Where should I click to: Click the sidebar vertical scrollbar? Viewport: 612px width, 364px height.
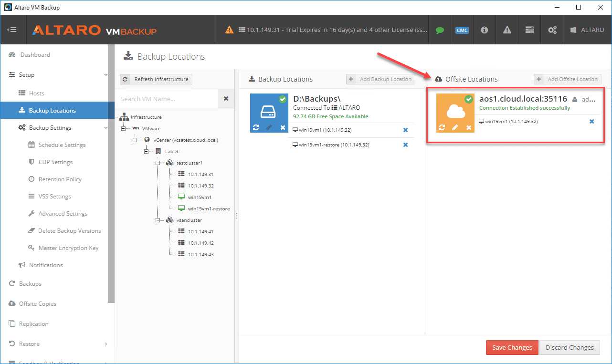point(111,174)
